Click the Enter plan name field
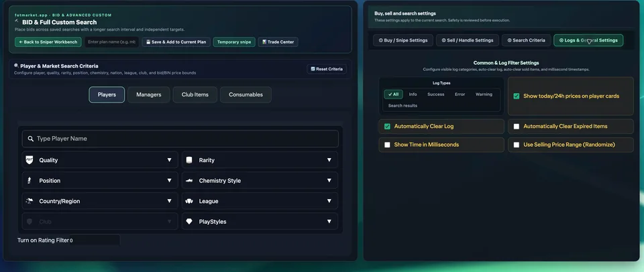The height and width of the screenshot is (272, 644). (112, 42)
